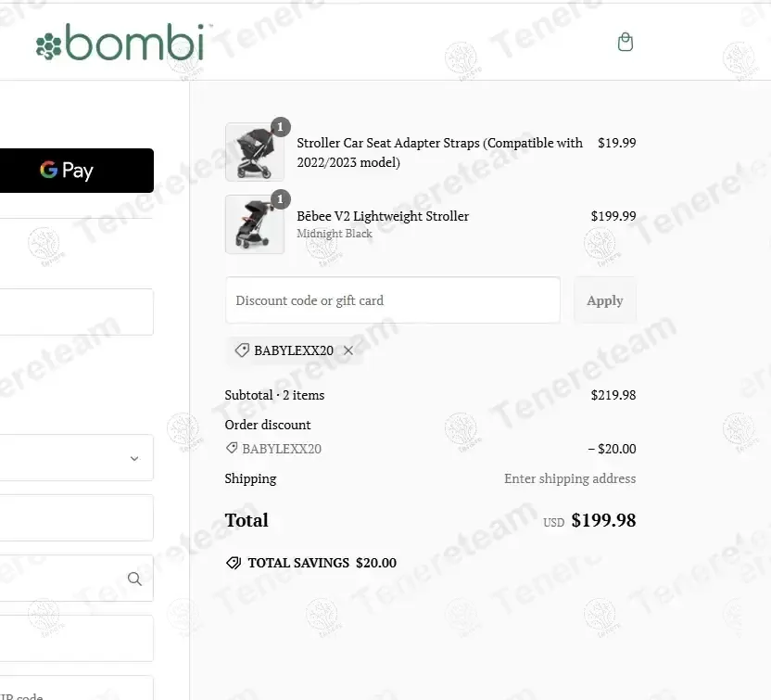
Task: Click the address search magnifier icon
Action: [x=134, y=579]
